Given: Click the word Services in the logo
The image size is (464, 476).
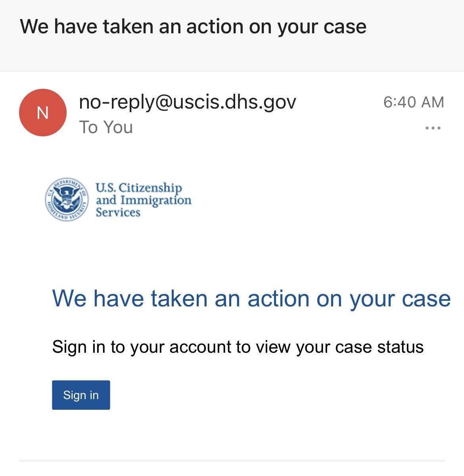Looking at the screenshot, I should click(118, 212).
